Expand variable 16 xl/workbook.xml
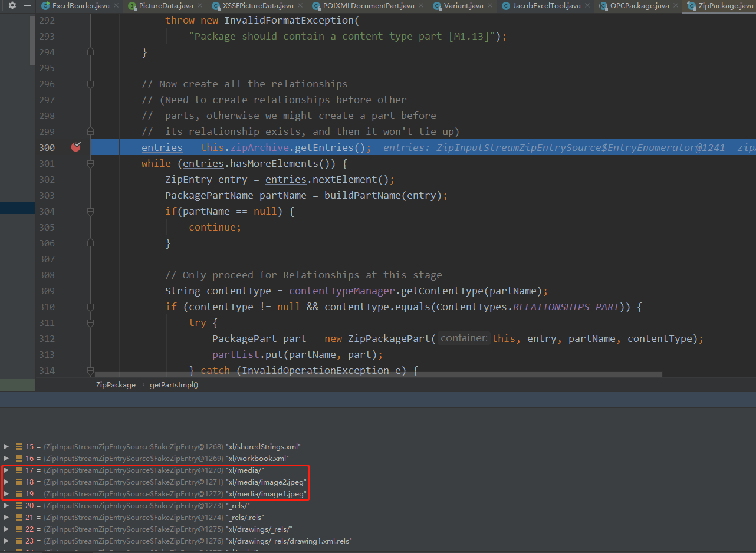Viewport: 756px width, 553px height. coord(6,459)
